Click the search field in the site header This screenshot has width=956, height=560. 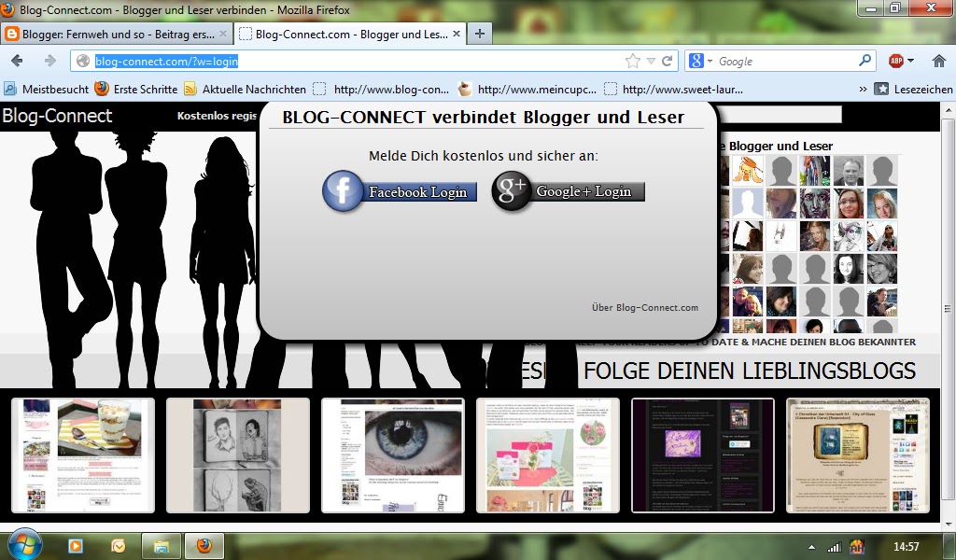780,115
